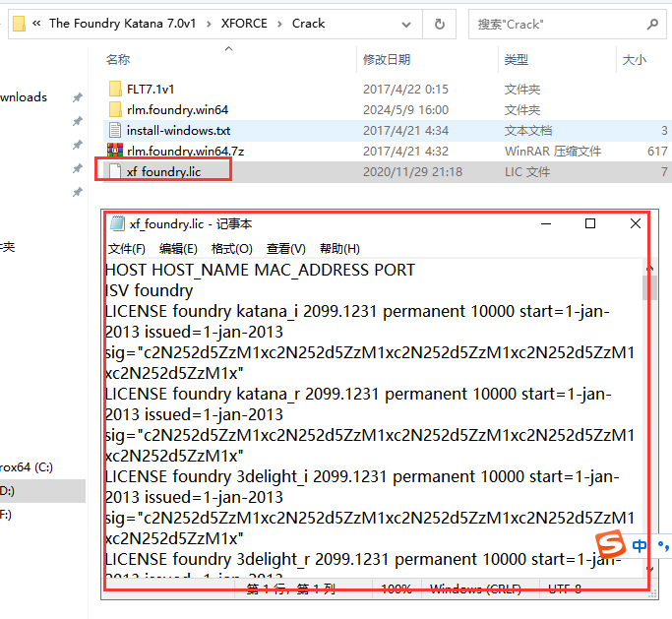Image resolution: width=672 pixels, height=619 pixels.
Task: Click the xf_foundry.lic file icon
Action: click(115, 171)
